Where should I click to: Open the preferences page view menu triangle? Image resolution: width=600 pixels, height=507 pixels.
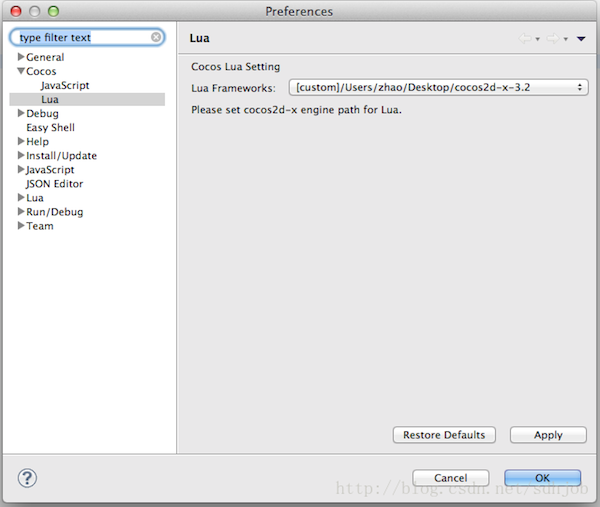click(x=581, y=39)
